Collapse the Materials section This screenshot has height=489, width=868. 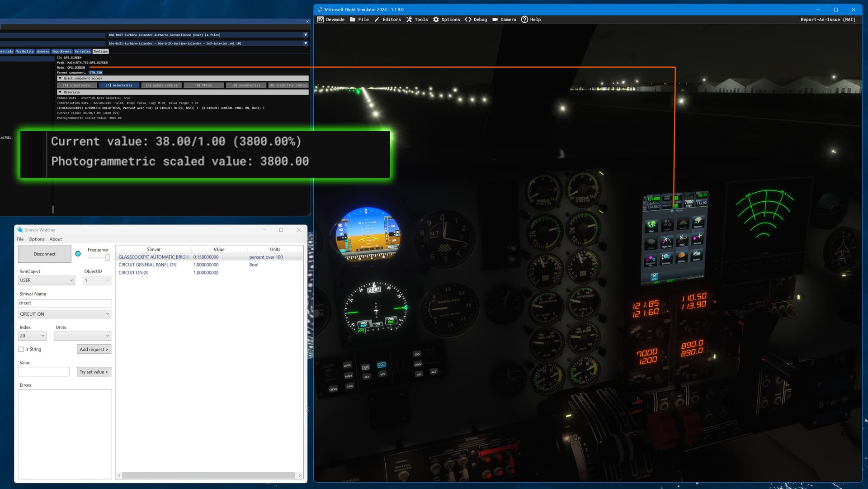[60, 92]
